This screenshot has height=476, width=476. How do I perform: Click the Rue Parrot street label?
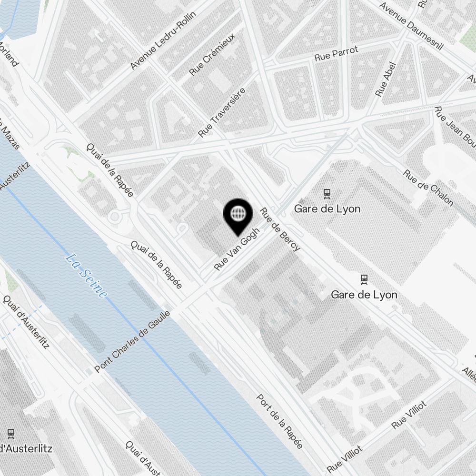(x=337, y=53)
